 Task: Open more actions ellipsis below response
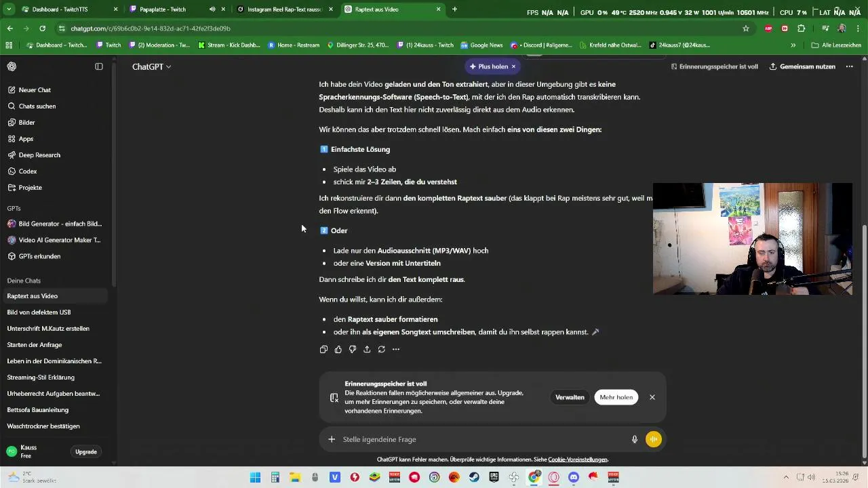click(x=396, y=349)
